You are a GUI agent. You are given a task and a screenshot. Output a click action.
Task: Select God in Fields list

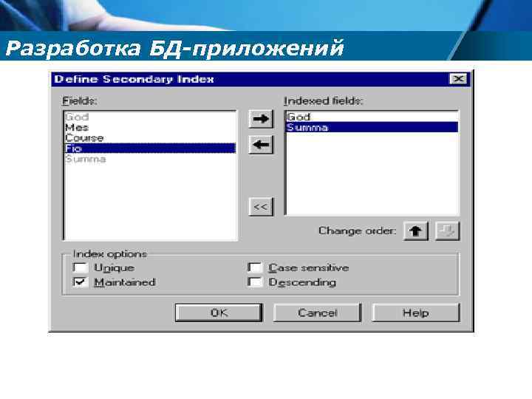click(150, 117)
